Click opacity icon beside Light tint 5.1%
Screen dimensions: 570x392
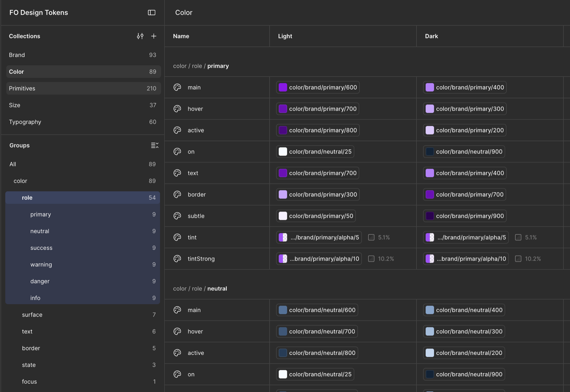[371, 237]
